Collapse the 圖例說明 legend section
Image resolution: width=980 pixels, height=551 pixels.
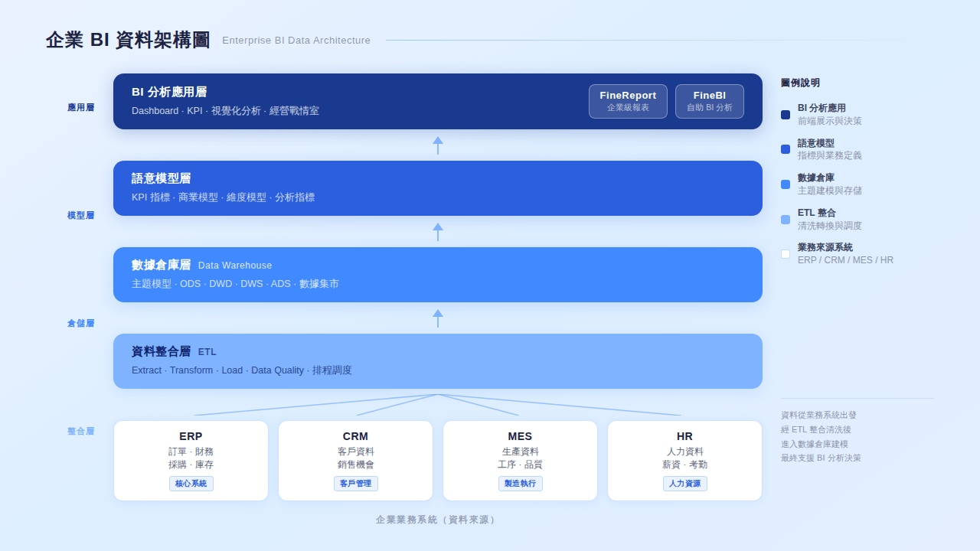(x=799, y=83)
